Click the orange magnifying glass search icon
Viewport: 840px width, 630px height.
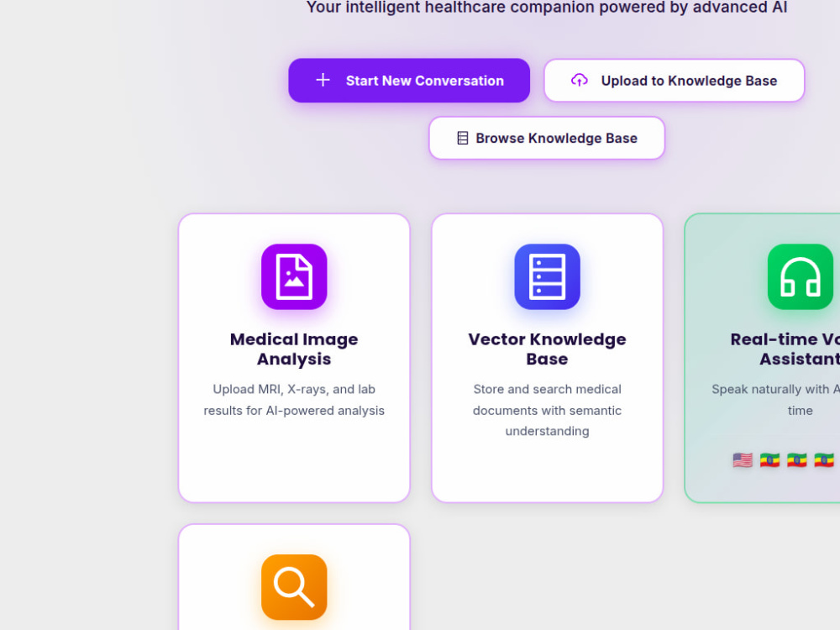tap(293, 587)
